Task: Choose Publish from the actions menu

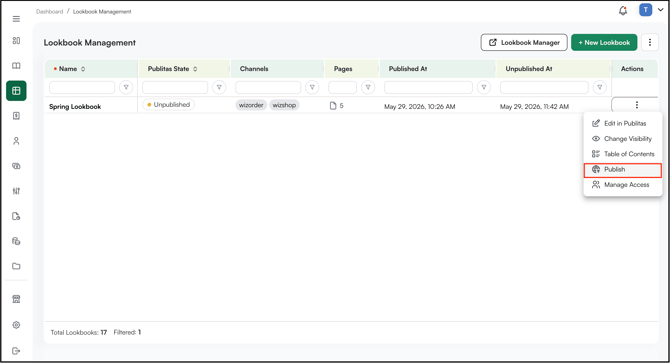Action: point(623,170)
